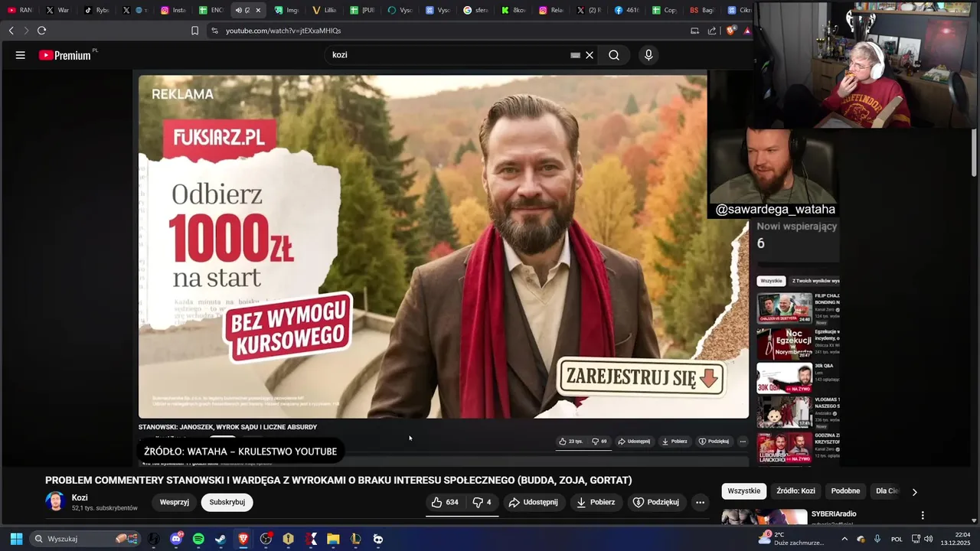The image size is (980, 551).
Task: Go forward with the browser forward arrow
Action: tap(26, 31)
